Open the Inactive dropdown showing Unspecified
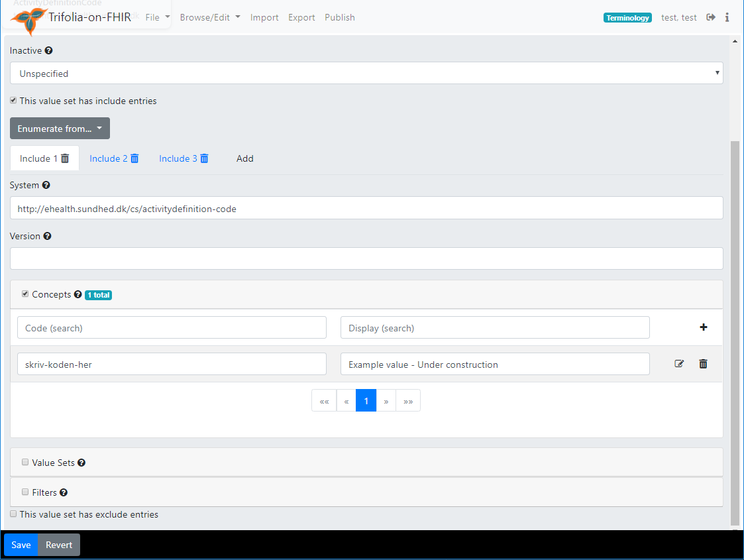The width and height of the screenshot is (744, 560). [366, 74]
